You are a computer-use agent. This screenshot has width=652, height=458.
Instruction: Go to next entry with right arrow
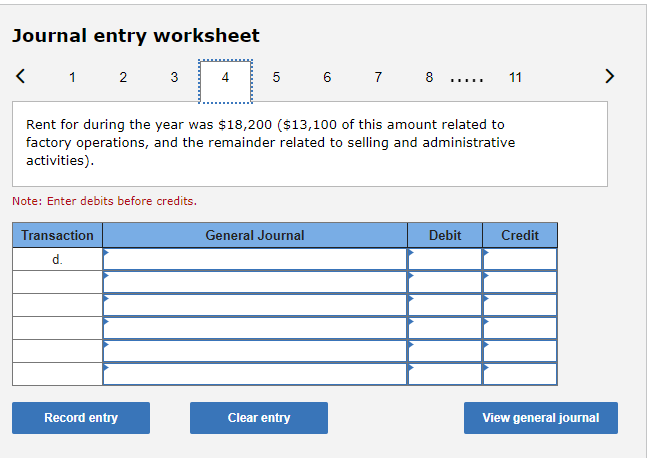(609, 76)
